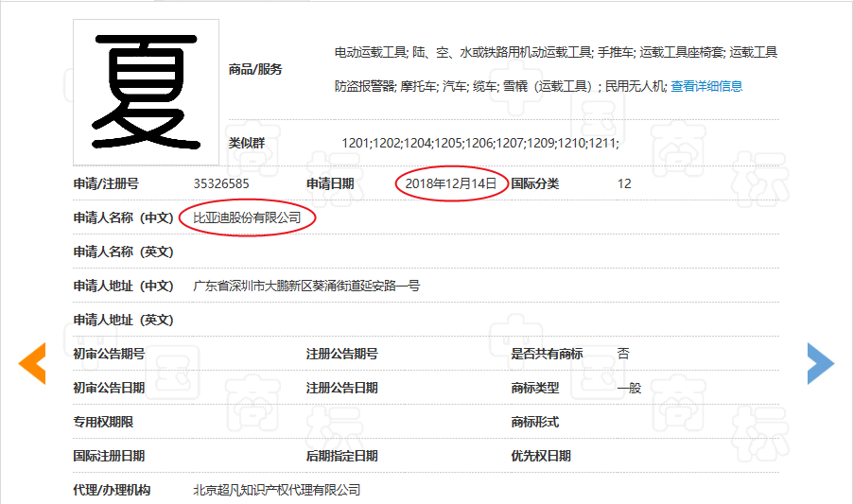Select goods text line starting 电动运载工具

tap(556, 52)
